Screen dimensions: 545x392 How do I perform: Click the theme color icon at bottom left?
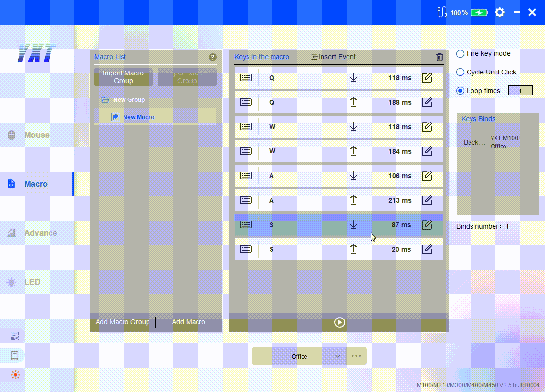point(15,374)
